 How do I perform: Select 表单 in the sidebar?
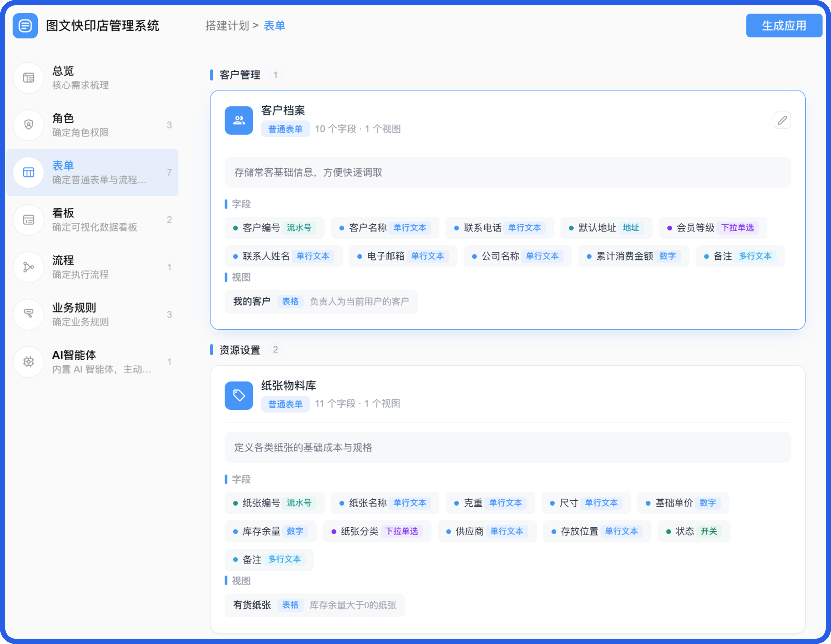(x=92, y=172)
